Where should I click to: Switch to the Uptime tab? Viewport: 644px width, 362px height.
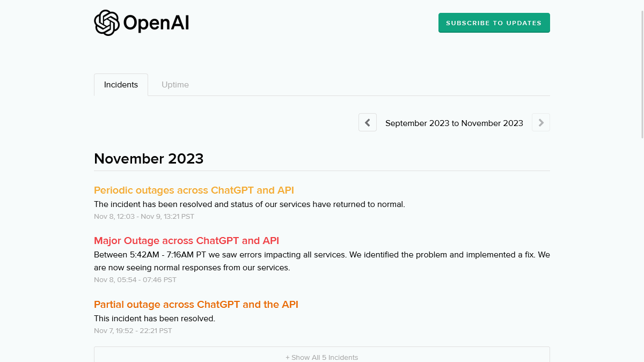pyautogui.click(x=175, y=85)
